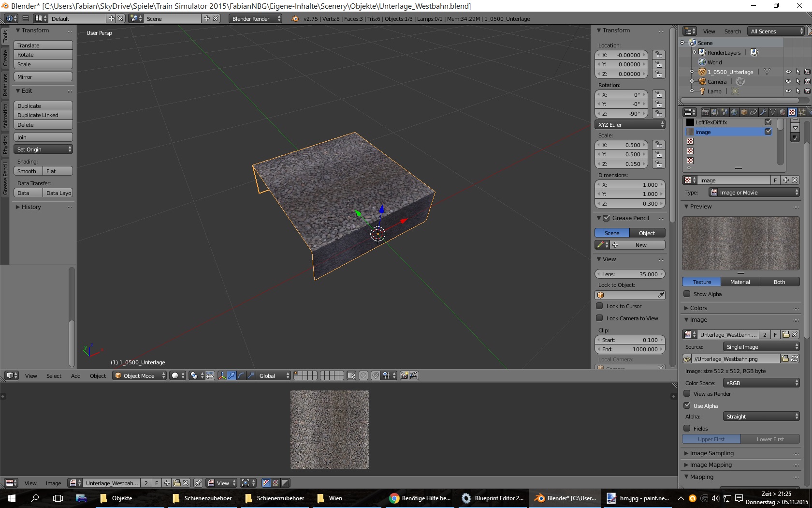Enable the Lock to Cursor checkbox
Screen dimensions: 812x508
click(600, 306)
